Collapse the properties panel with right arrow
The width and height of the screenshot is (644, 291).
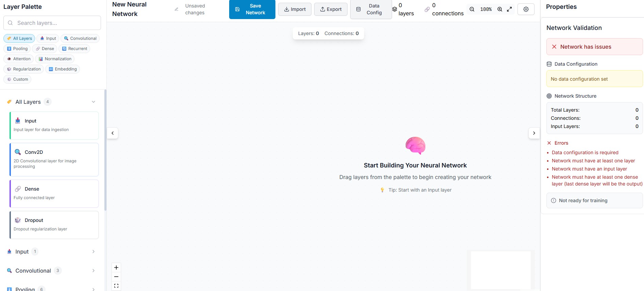click(x=534, y=133)
